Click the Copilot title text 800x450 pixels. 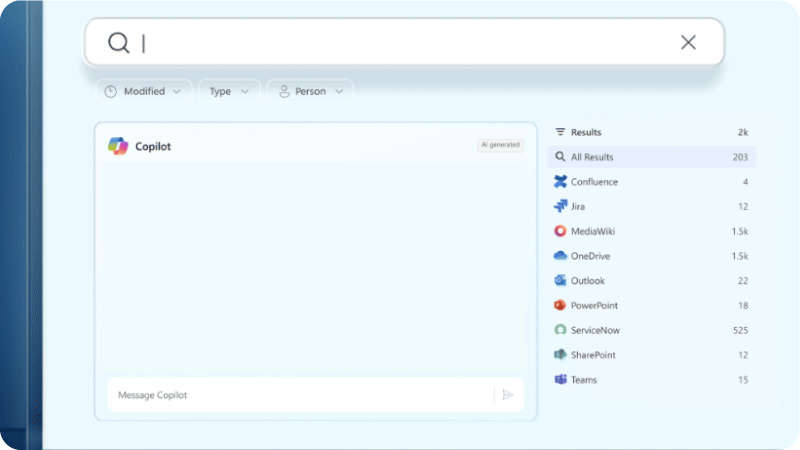[x=153, y=146]
